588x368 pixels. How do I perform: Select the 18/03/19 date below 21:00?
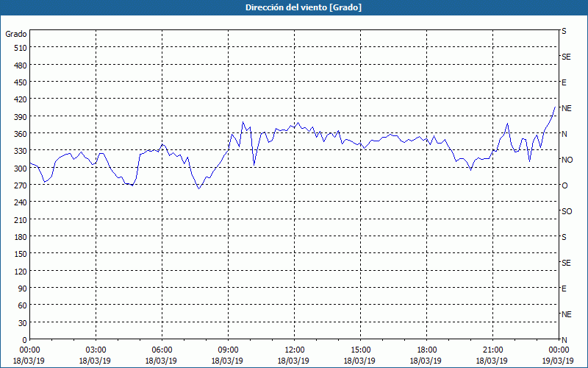pyautogui.click(x=492, y=361)
